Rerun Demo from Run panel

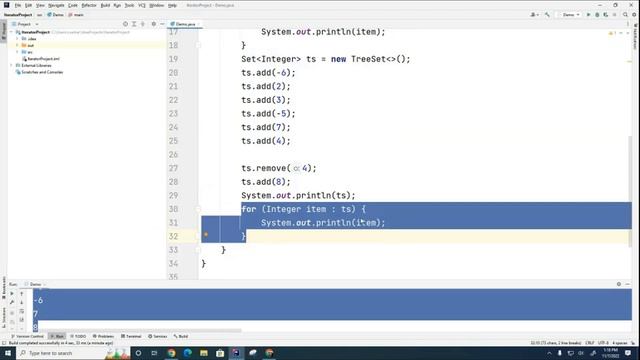[x=12, y=293]
